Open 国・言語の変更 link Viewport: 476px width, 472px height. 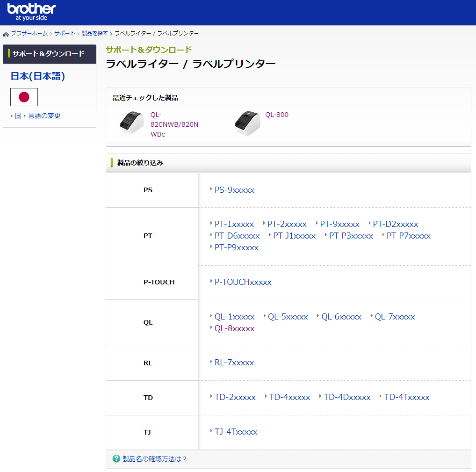38,116
